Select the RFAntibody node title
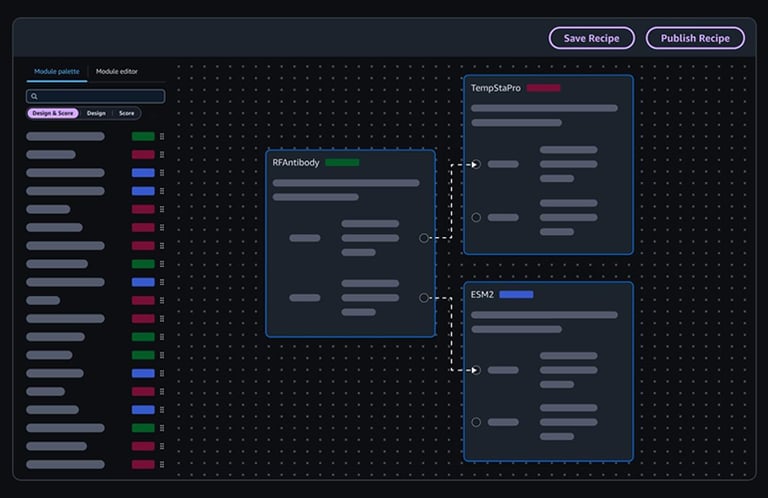Screen dimensions: 768x498 click(296, 162)
